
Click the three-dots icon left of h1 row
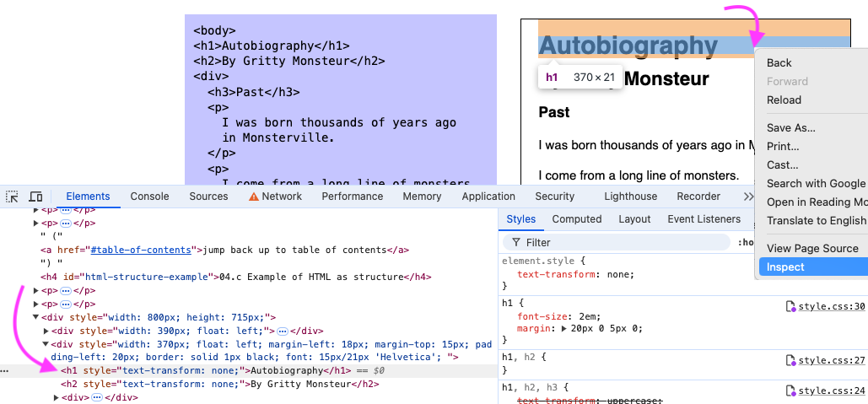[5, 370]
